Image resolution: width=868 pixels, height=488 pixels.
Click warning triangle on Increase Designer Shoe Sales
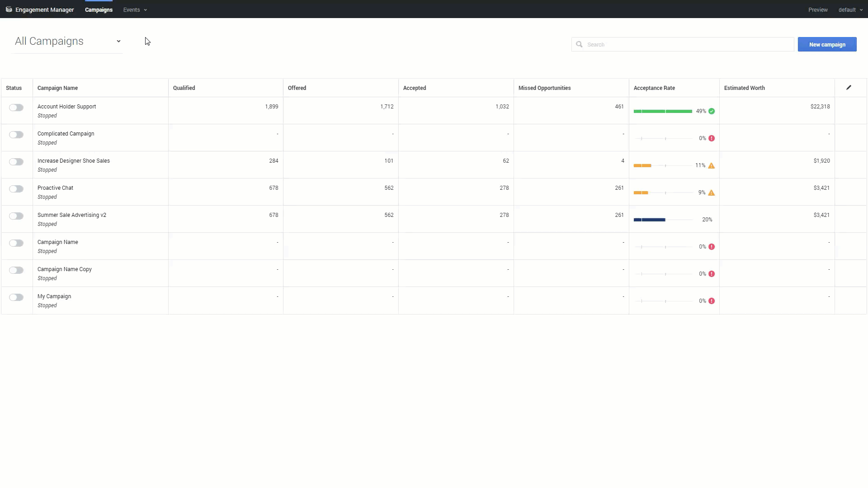click(x=712, y=165)
